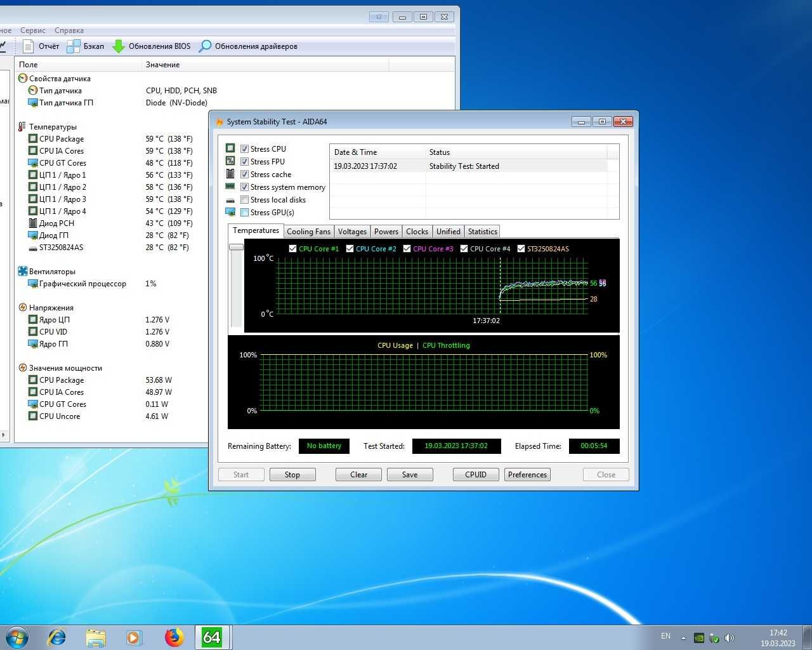Click the Диод PCH chip icon

tap(33, 223)
